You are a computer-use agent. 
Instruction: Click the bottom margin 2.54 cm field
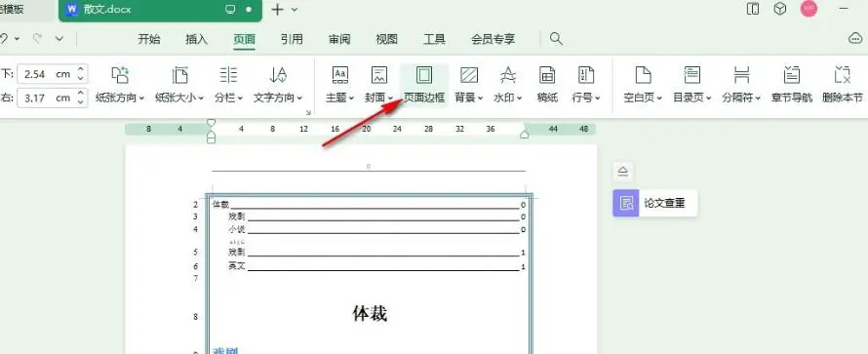47,73
